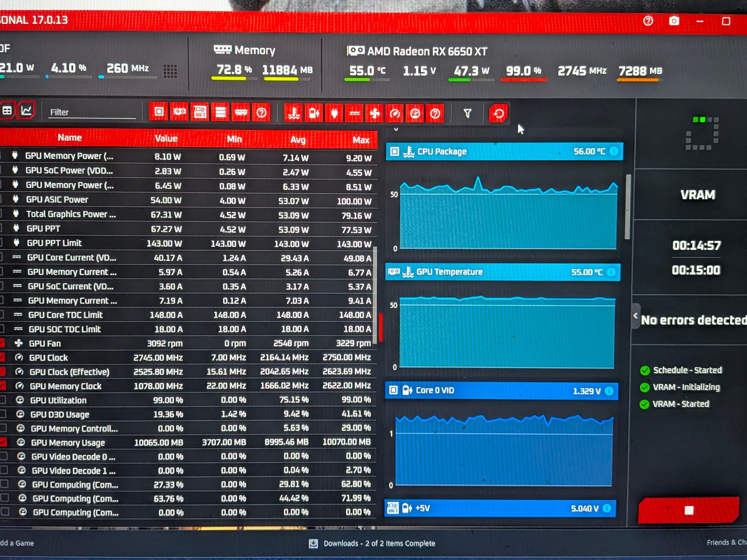Screen dimensions: 747x560
Task: Select the GPU ASIC Power row
Action: click(x=188, y=200)
